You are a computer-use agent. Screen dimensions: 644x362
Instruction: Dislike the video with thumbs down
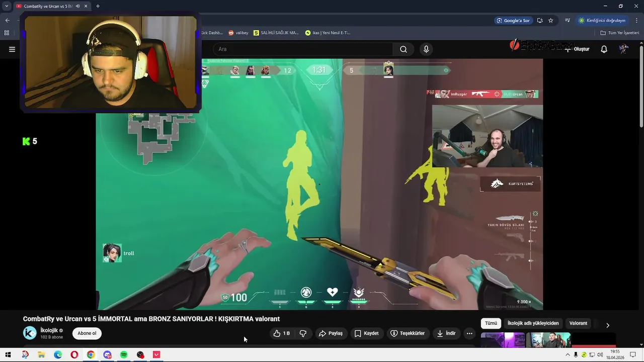click(x=303, y=333)
